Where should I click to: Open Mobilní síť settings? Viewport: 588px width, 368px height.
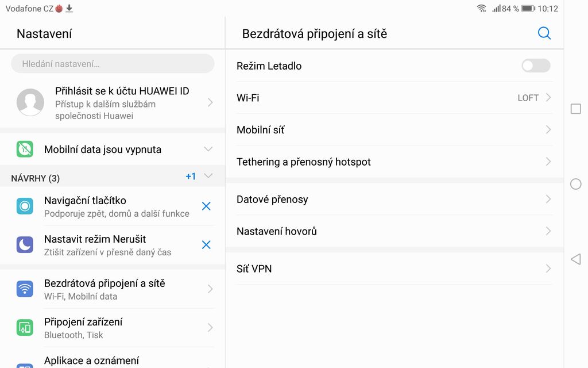(x=393, y=129)
